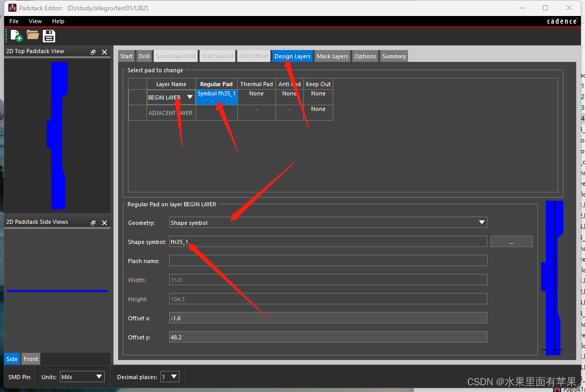The image size is (585, 392).
Task: Click the Offset x input field
Action: click(328, 318)
